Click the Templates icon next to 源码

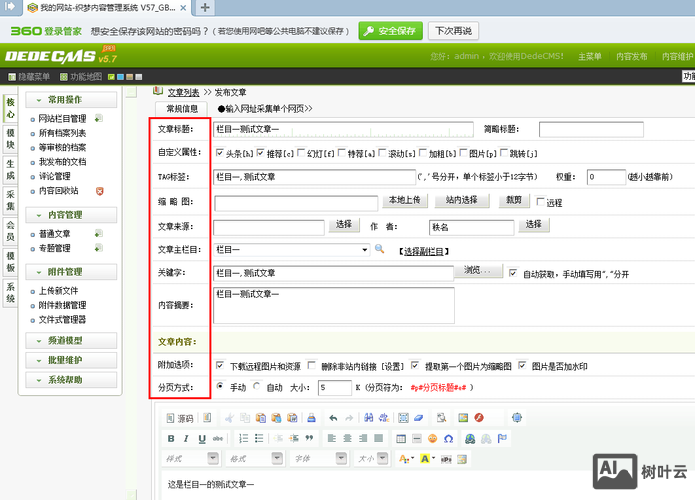207,418
